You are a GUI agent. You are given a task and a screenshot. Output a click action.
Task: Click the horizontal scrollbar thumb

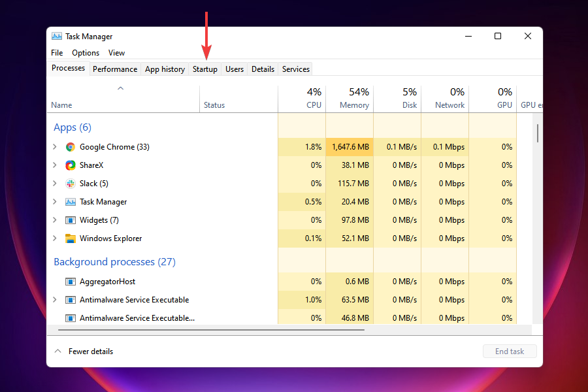click(x=211, y=330)
